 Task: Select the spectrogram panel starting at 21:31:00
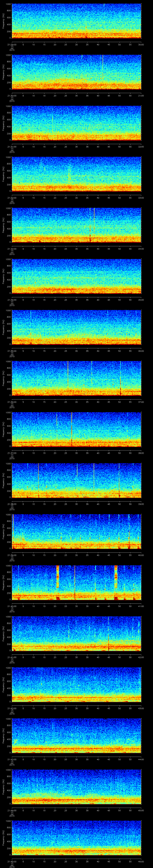tap(76, 123)
